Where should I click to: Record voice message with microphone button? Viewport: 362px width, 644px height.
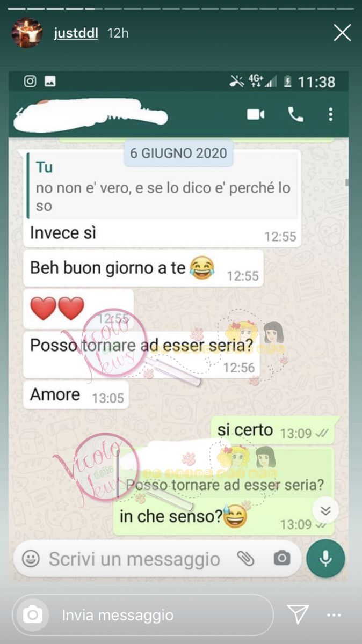pos(325,559)
